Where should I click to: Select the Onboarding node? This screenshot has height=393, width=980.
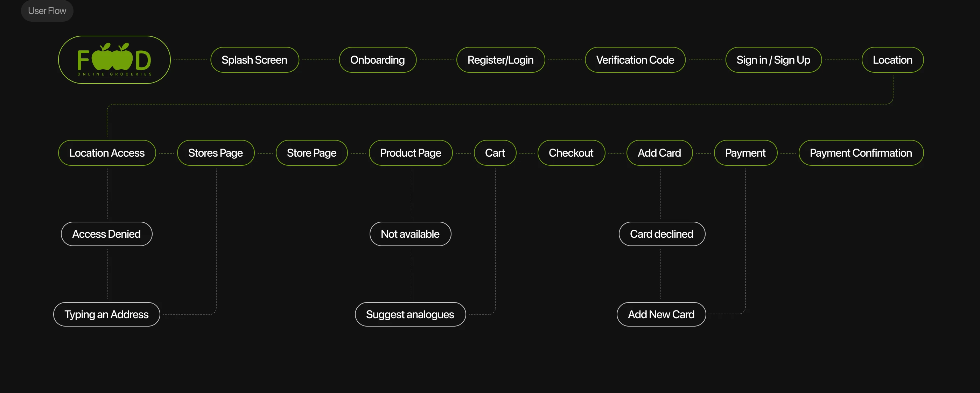coord(377,60)
